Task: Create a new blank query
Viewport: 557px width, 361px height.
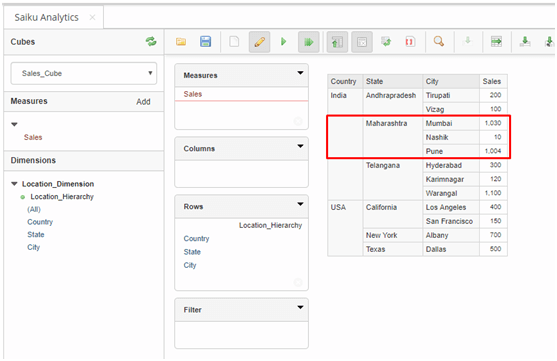Action: [234, 42]
